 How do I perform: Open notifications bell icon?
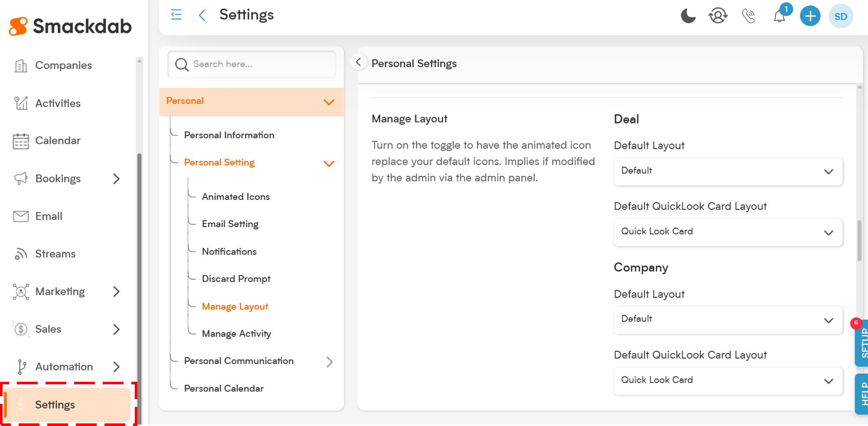[779, 16]
